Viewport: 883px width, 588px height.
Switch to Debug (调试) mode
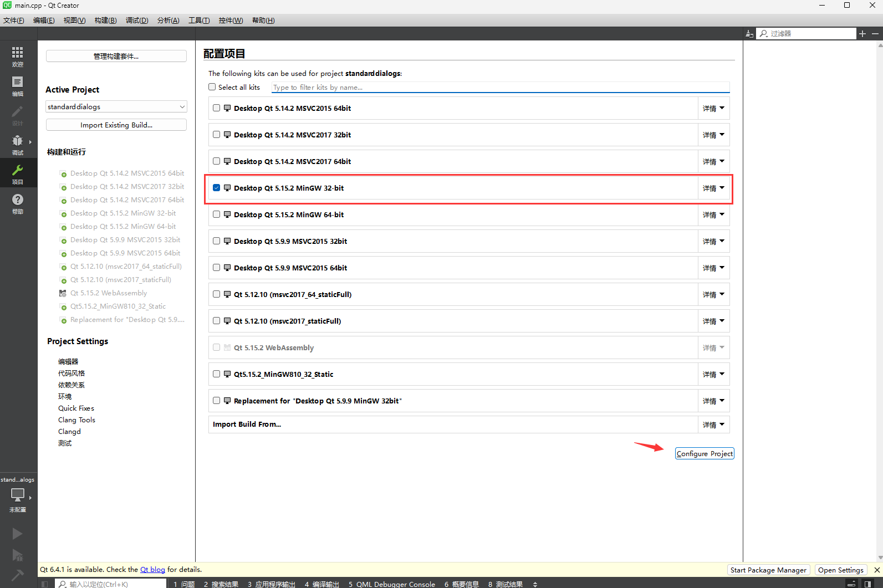18,144
